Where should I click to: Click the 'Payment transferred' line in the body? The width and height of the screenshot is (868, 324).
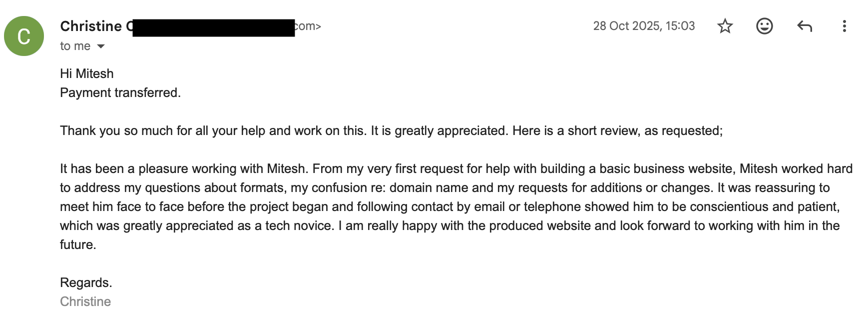click(x=120, y=92)
